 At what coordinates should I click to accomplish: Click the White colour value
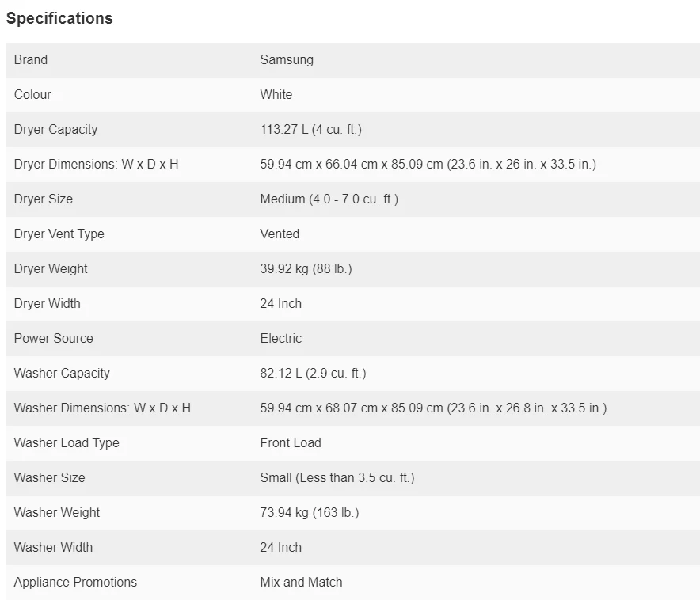276,94
